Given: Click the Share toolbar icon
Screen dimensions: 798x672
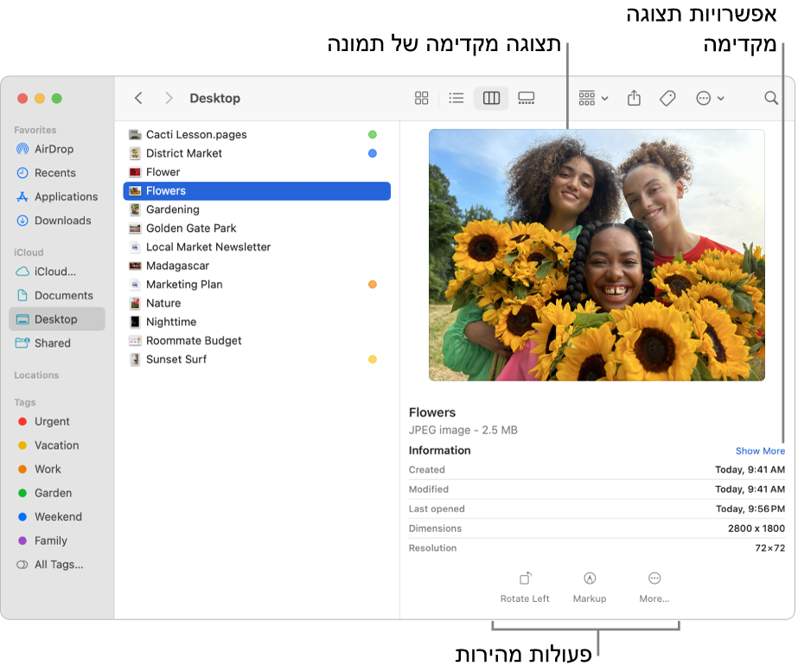Looking at the screenshot, I should 634,98.
